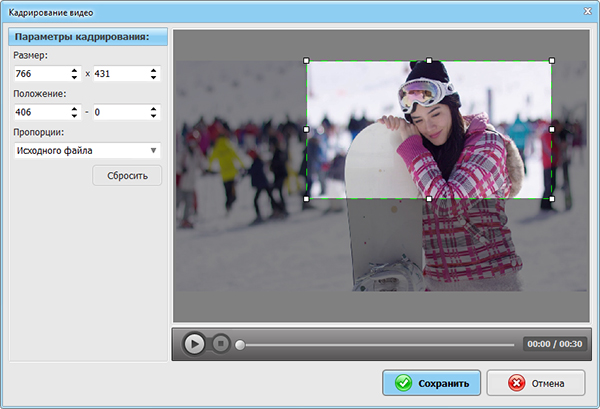The image size is (600, 409).
Task: Click the top-right crop handle
Action: pos(552,60)
